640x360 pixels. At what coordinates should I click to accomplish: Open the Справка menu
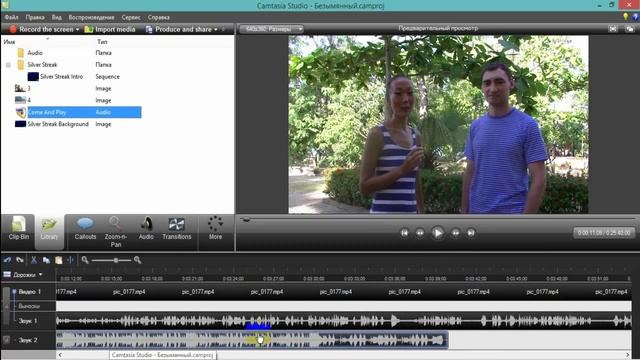pyautogui.click(x=159, y=17)
